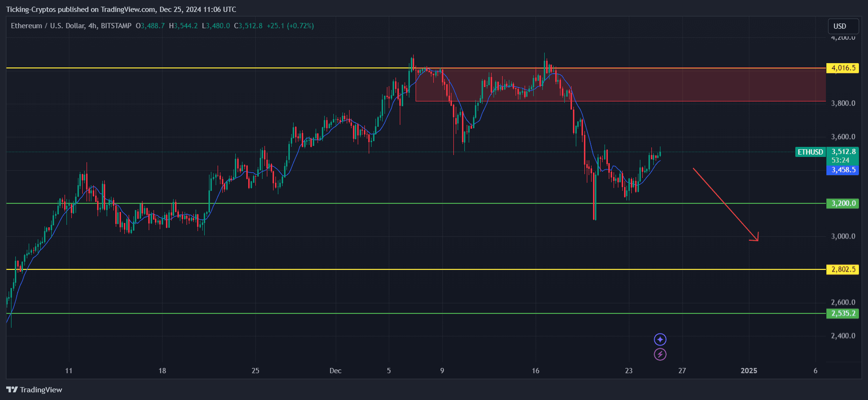The image size is (868, 400).
Task: Select the 2,535.2 green price label
Action: (843, 313)
